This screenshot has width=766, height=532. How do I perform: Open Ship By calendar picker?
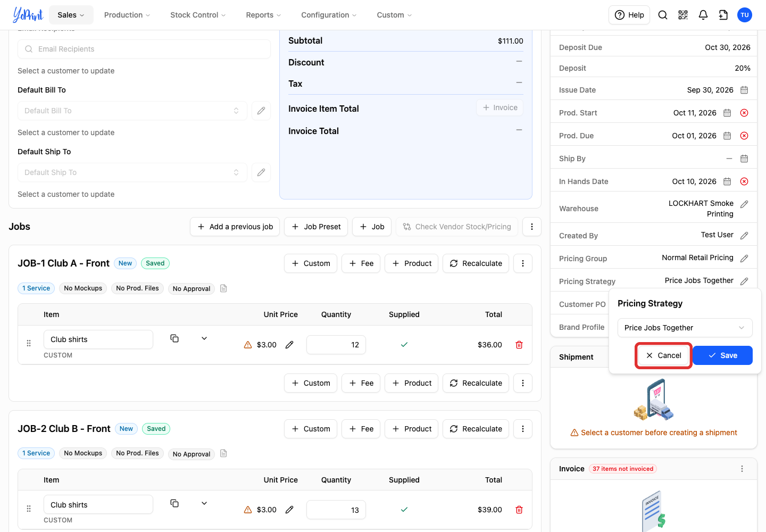tap(744, 159)
